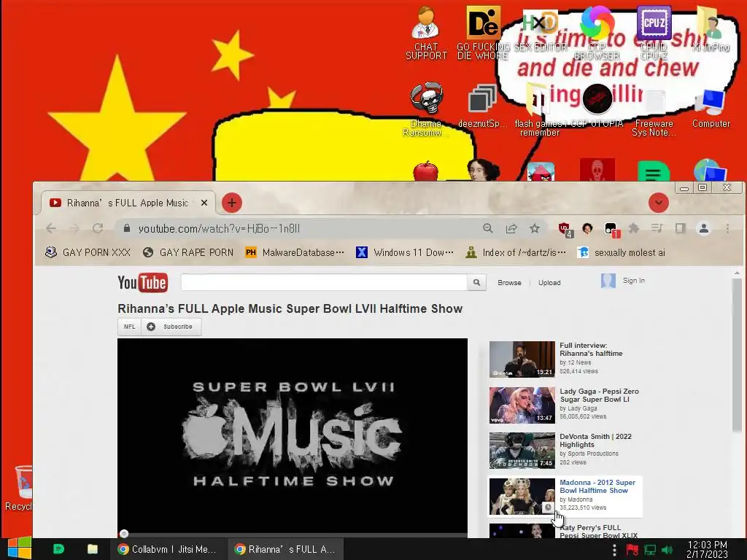This screenshot has width=747, height=560.
Task: Click Sign In on YouTube
Action: [634, 281]
